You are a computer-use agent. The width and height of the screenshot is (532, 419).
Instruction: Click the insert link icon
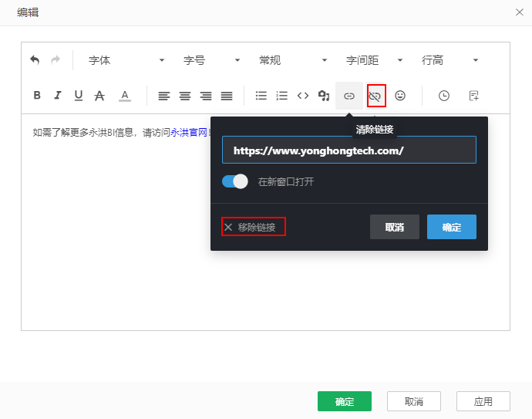pyautogui.click(x=349, y=96)
